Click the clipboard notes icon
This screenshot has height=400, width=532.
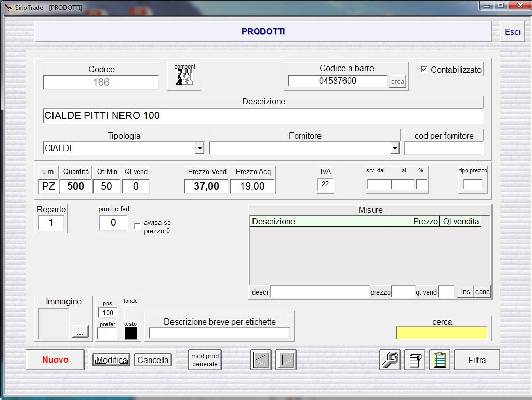[x=440, y=359]
